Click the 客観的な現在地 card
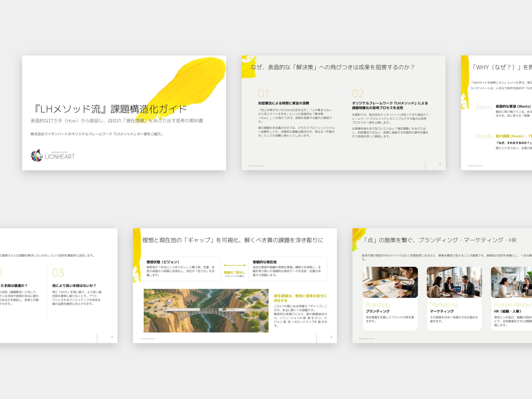 click(288, 269)
